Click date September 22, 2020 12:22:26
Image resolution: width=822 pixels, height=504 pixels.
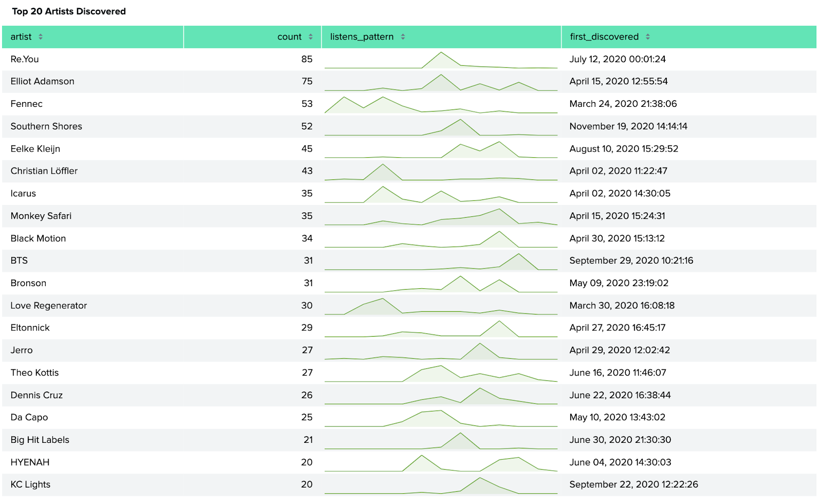click(x=634, y=484)
